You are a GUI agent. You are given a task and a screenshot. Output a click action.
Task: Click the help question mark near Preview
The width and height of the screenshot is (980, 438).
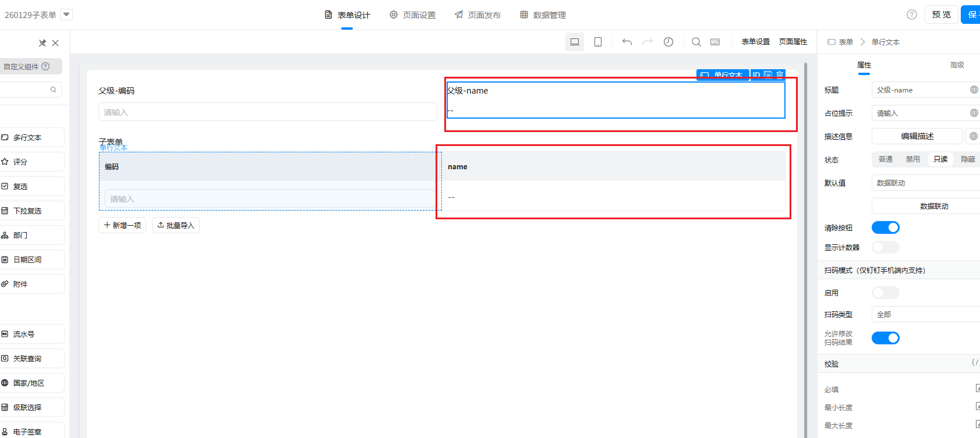click(912, 15)
